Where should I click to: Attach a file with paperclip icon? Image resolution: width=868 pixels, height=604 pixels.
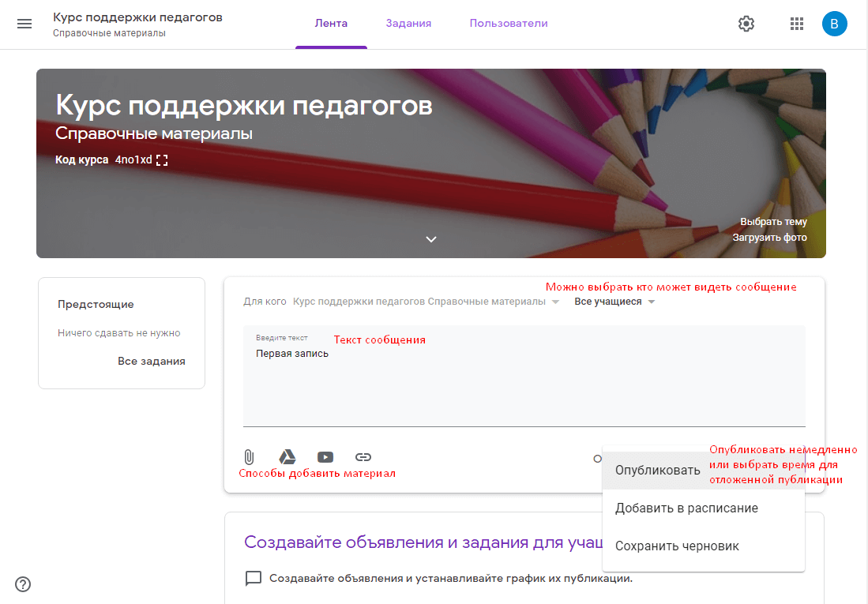tap(249, 456)
